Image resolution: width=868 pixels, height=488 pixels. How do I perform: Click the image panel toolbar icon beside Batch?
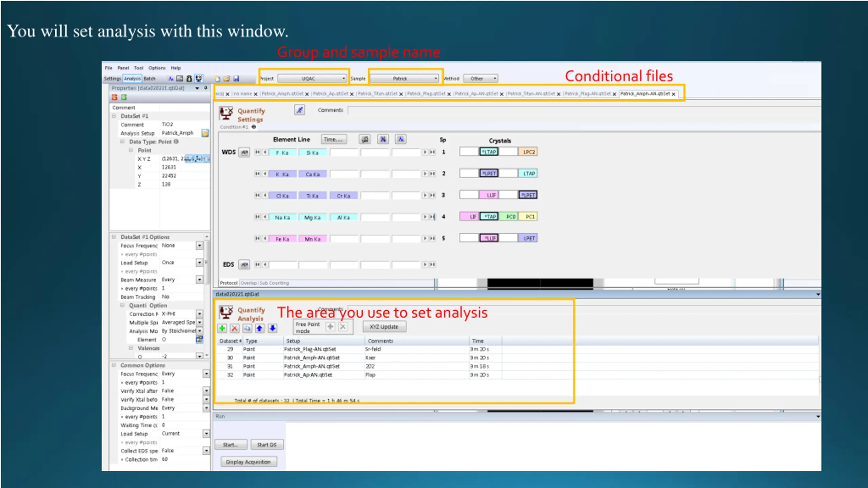point(180,79)
